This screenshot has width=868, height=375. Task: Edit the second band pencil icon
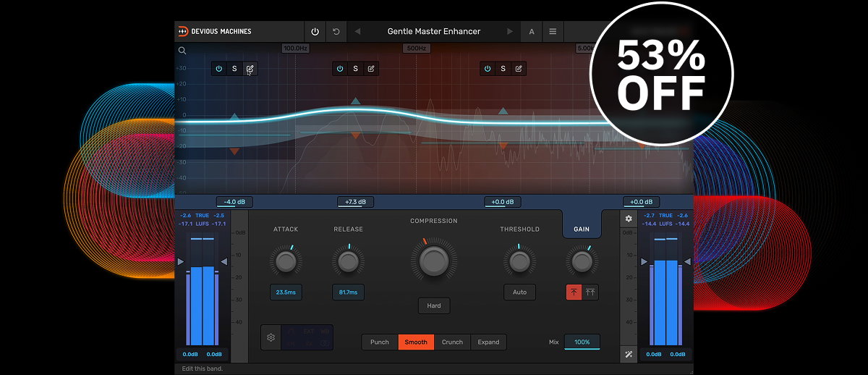point(371,69)
